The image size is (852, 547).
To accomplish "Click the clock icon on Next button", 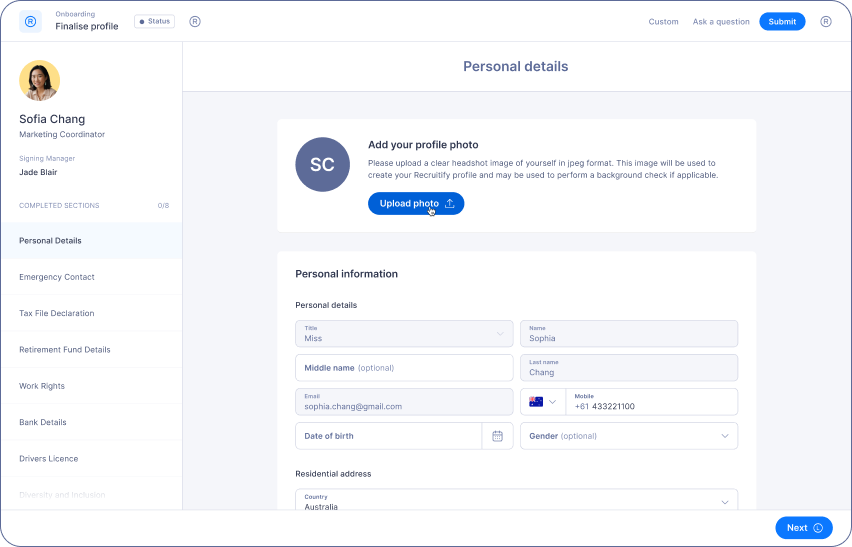I will coord(818,528).
